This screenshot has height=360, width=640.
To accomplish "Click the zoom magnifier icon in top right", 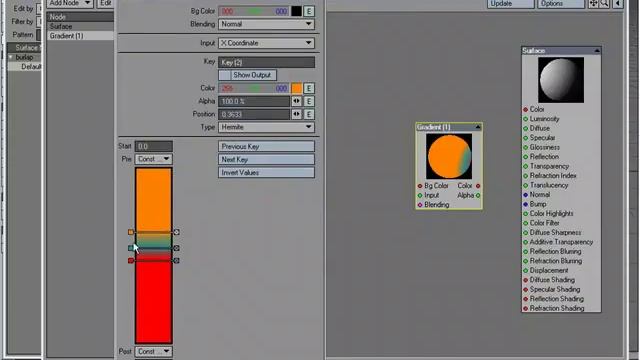I will [604, 4].
